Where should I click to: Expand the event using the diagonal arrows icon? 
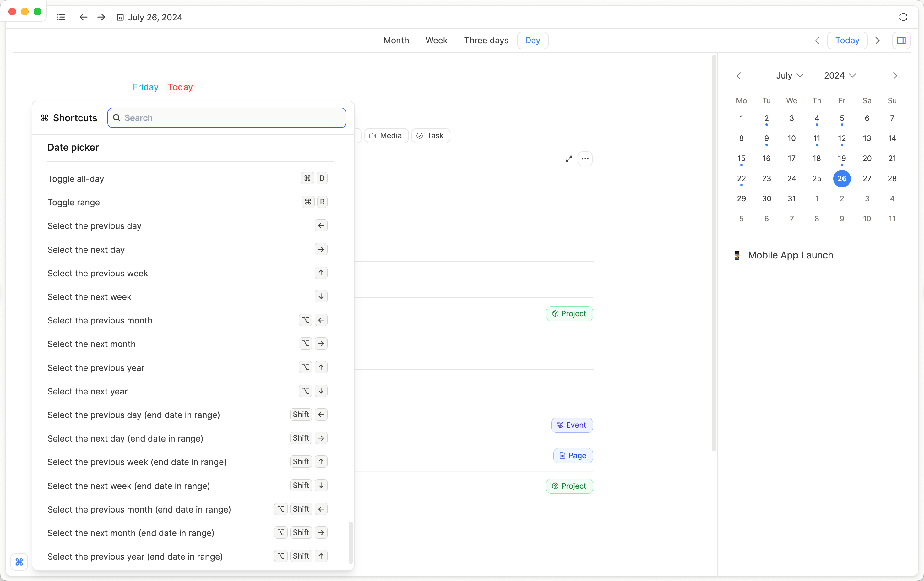(569, 159)
